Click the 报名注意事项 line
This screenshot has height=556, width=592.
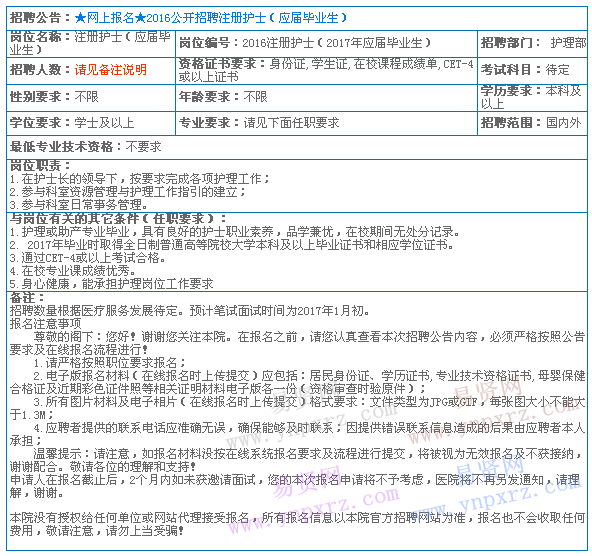(x=45, y=323)
